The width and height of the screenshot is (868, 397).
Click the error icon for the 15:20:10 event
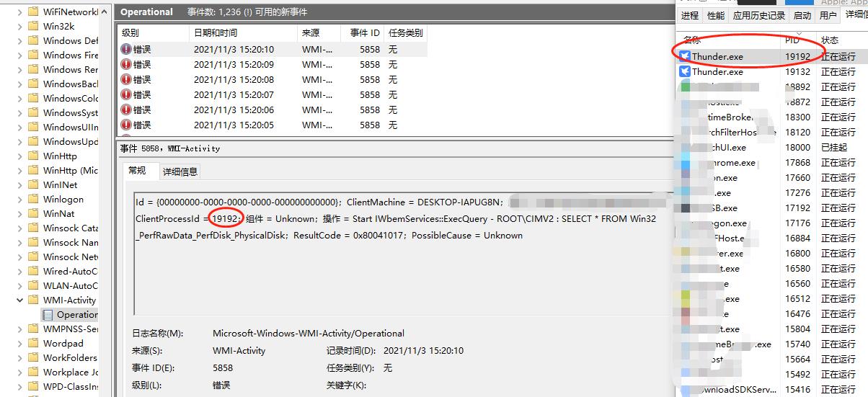click(127, 50)
